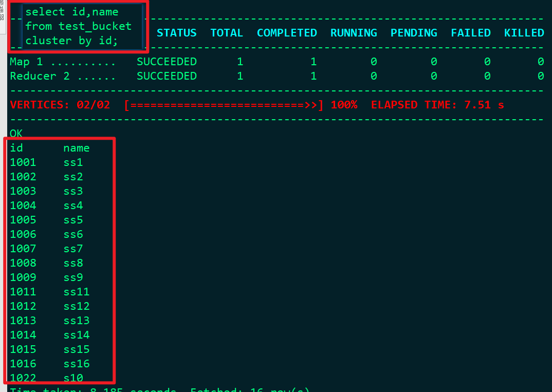Click the TOTAL column header
The image size is (552, 392).
pos(226,33)
